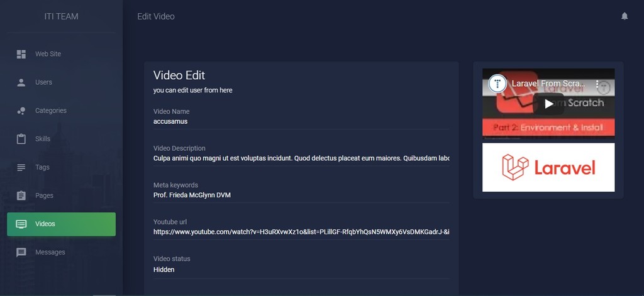This screenshot has width=644, height=296.
Task: Click 'you can edit user from here' text
Action: point(192,90)
